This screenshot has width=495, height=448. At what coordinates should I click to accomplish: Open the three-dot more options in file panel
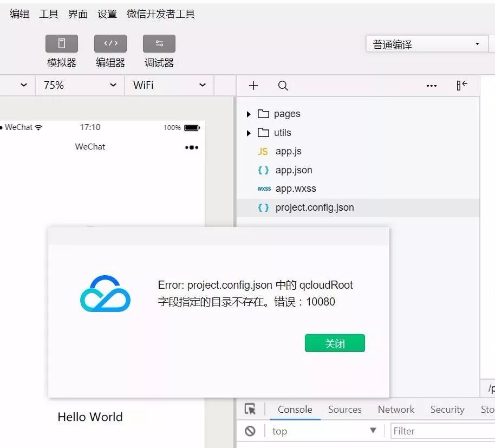432,86
